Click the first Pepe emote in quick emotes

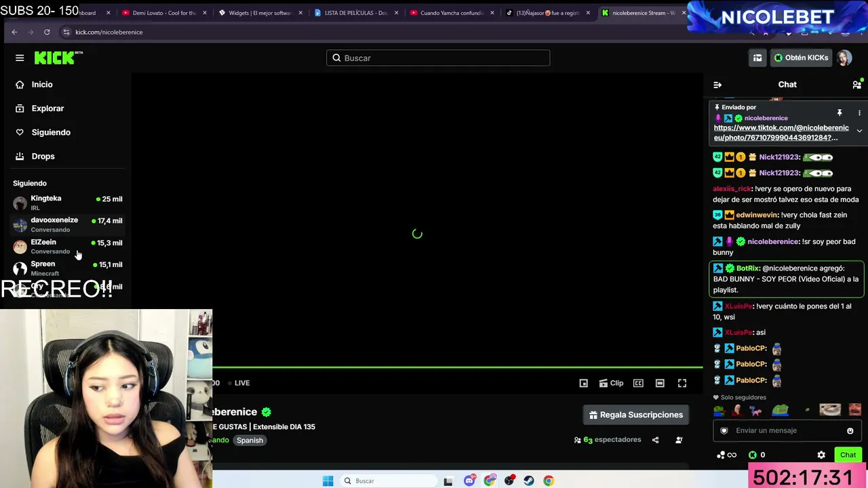click(x=719, y=410)
